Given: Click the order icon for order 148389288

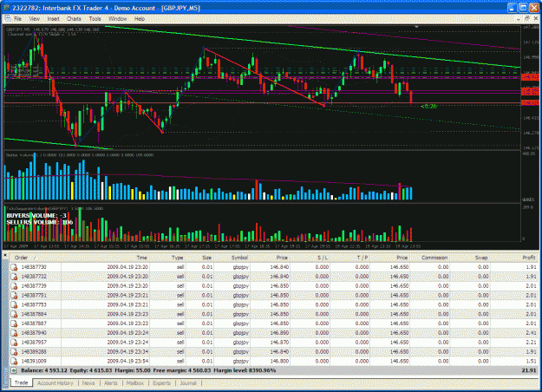Looking at the screenshot, I should [14, 351].
